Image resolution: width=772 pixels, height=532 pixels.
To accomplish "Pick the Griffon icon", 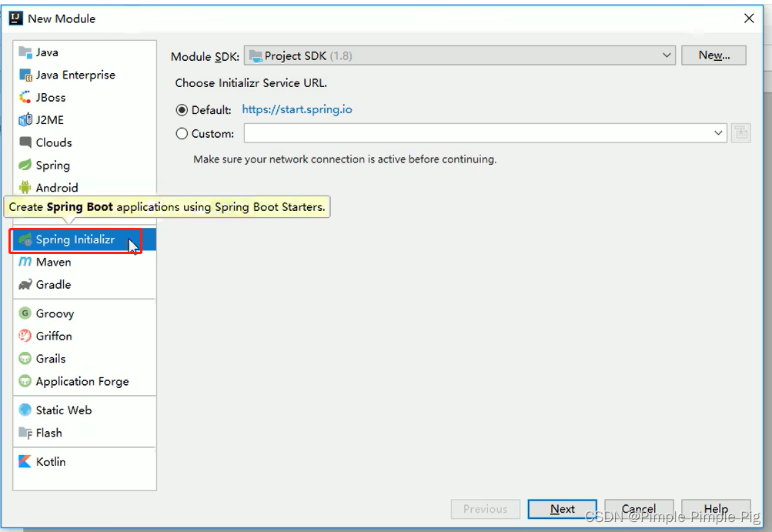I will [25, 336].
